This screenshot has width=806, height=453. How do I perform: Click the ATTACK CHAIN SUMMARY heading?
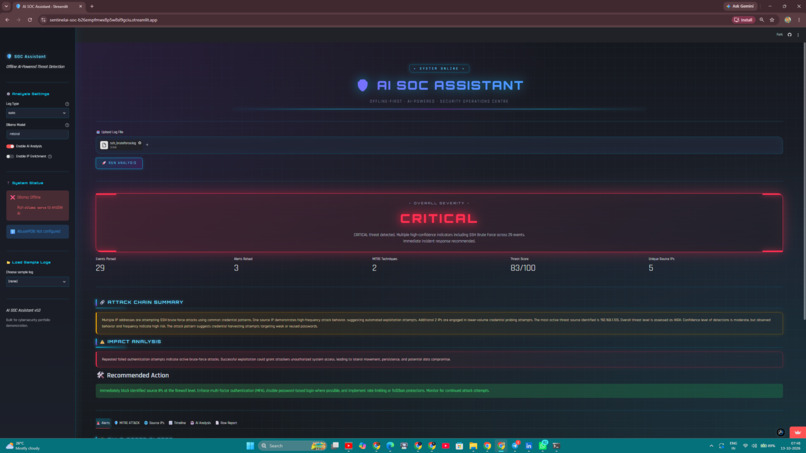(145, 302)
